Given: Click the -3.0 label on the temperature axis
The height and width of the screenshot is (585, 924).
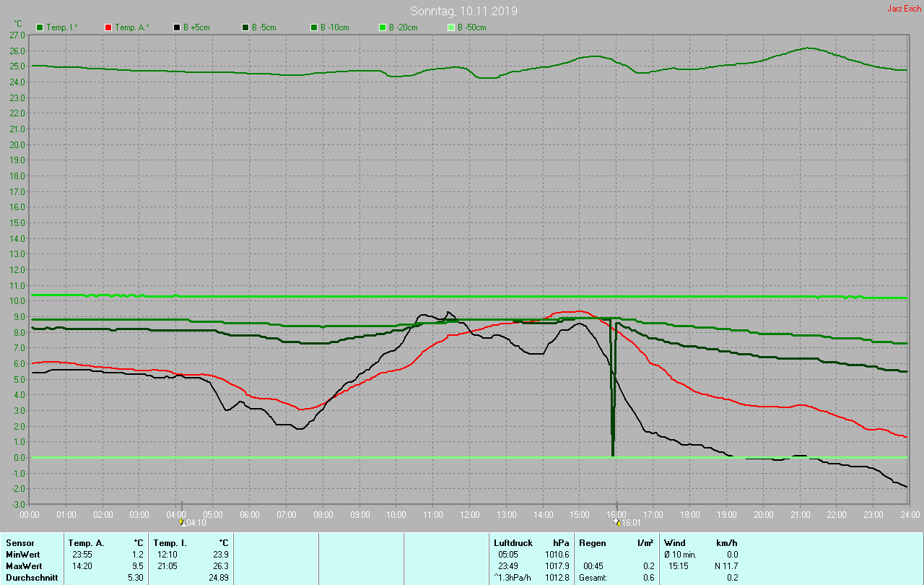Looking at the screenshot, I should coord(18,505).
